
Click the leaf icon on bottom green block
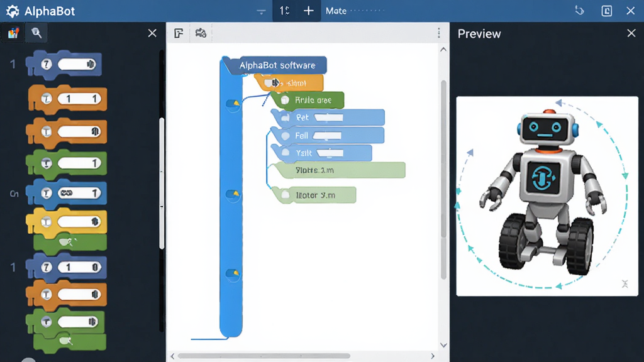click(65, 341)
